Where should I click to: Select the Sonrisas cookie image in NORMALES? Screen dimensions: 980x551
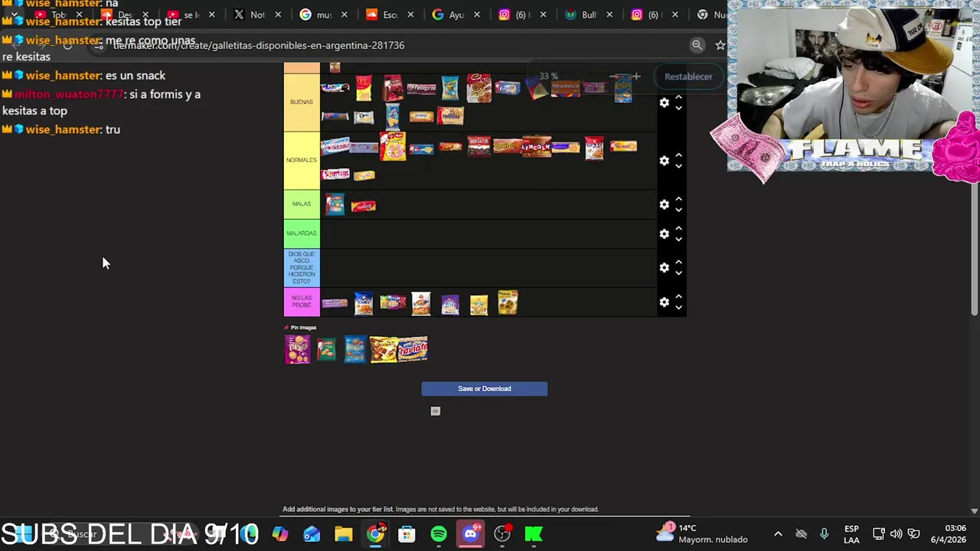tap(335, 174)
